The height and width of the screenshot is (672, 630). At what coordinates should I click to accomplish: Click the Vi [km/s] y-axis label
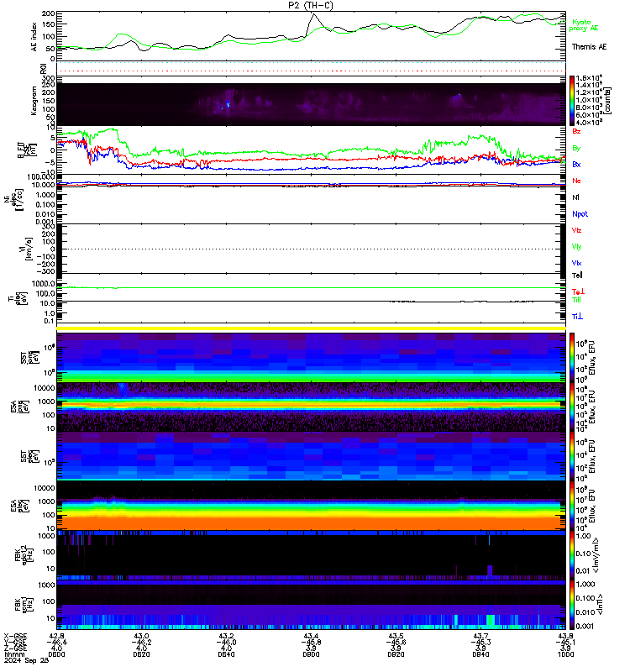tap(29, 249)
